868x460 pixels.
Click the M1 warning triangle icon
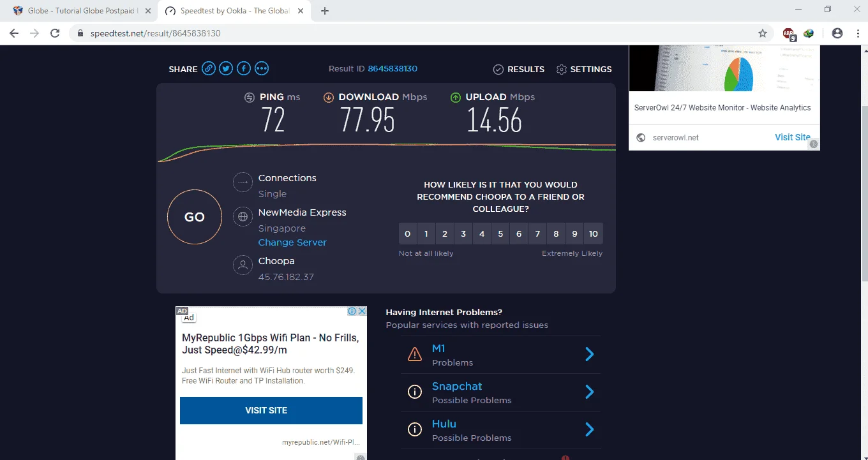click(415, 354)
